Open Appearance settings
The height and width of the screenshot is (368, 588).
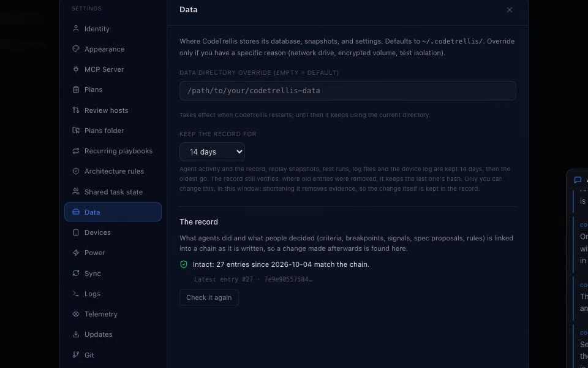(x=113, y=49)
